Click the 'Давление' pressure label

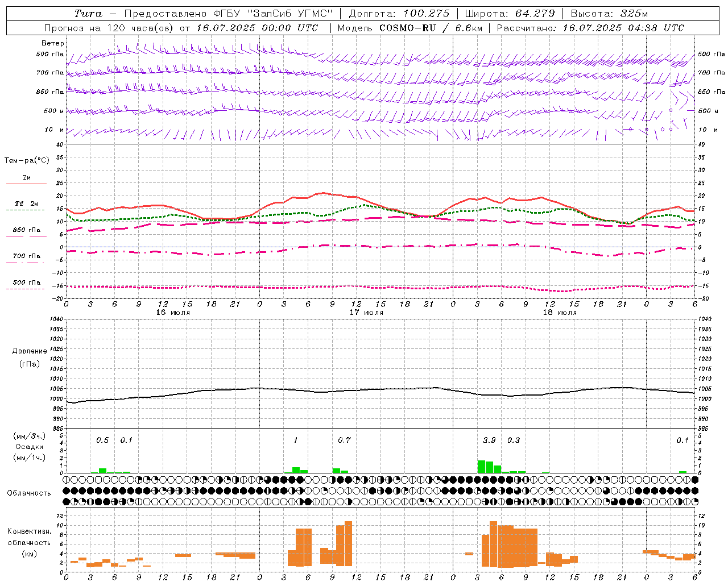(30, 351)
